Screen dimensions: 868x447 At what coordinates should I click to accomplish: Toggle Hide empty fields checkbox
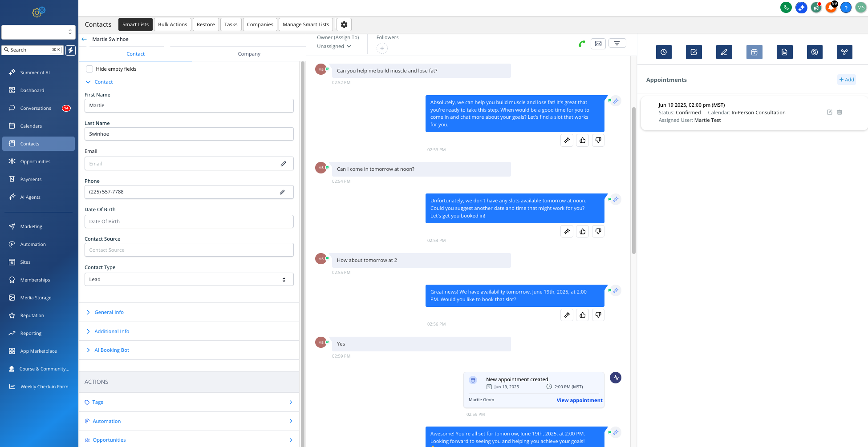click(89, 69)
